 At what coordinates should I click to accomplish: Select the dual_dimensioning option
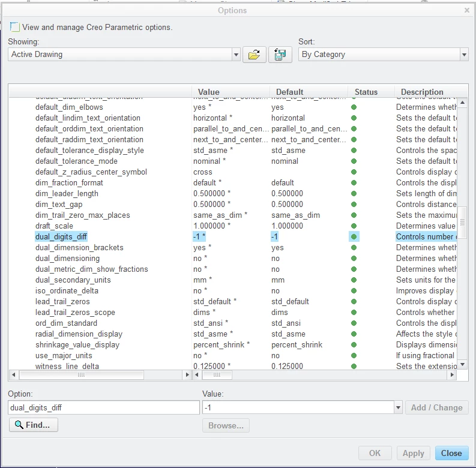tap(67, 258)
